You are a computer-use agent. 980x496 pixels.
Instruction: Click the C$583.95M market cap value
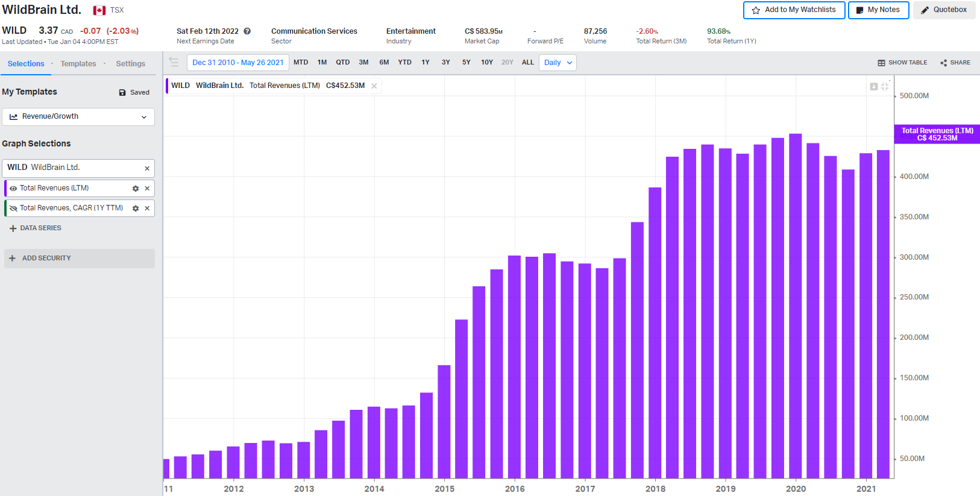click(483, 31)
